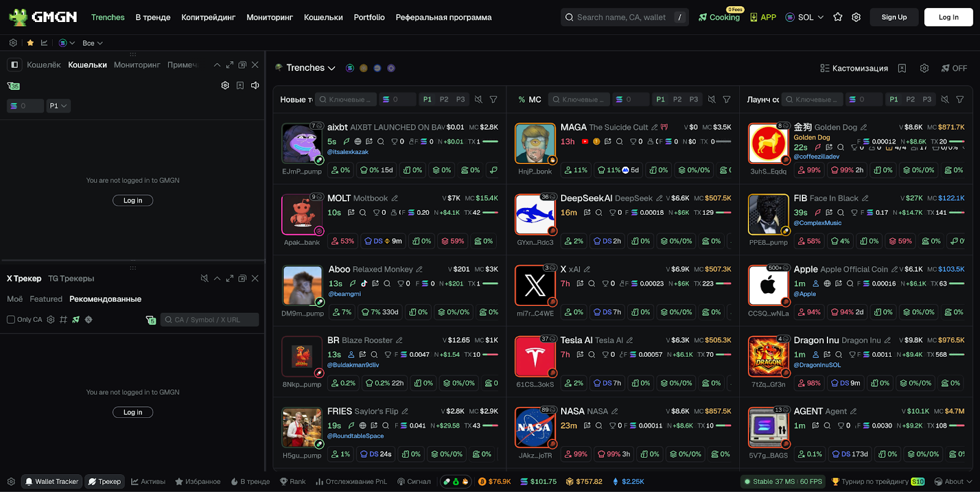The width and height of the screenshot is (980, 492).
Task: Select preset P2 in the Новые column
Action: pyautogui.click(x=444, y=99)
